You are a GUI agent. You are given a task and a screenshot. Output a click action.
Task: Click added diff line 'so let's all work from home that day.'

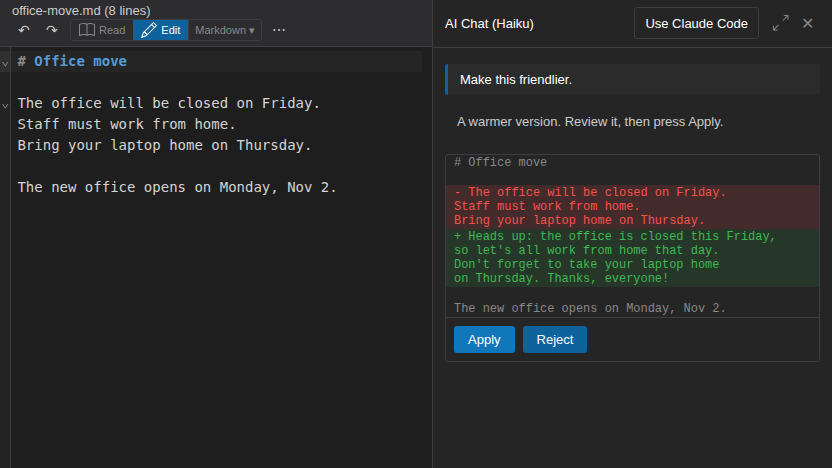tap(586, 250)
